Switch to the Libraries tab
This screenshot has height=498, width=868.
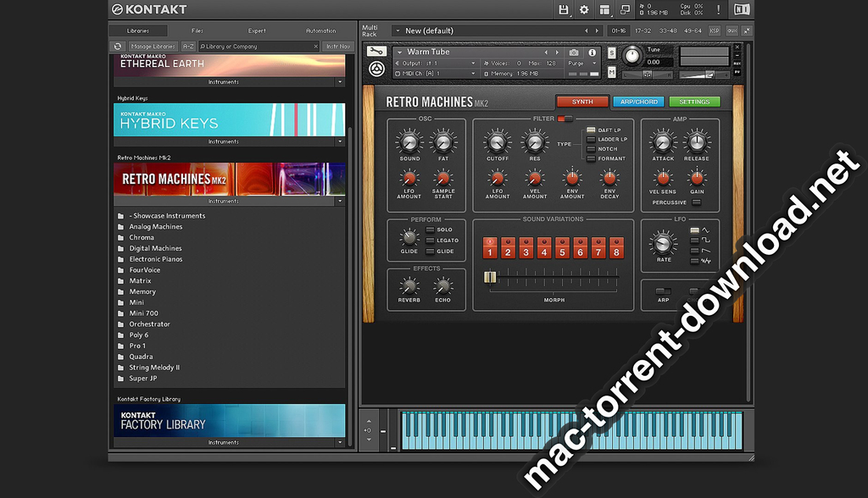pyautogui.click(x=138, y=31)
